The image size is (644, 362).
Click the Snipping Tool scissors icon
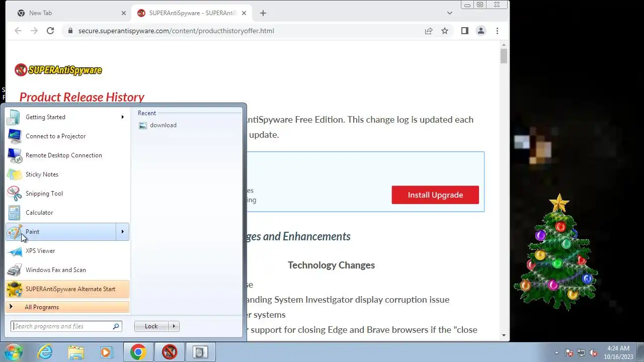[x=15, y=194]
